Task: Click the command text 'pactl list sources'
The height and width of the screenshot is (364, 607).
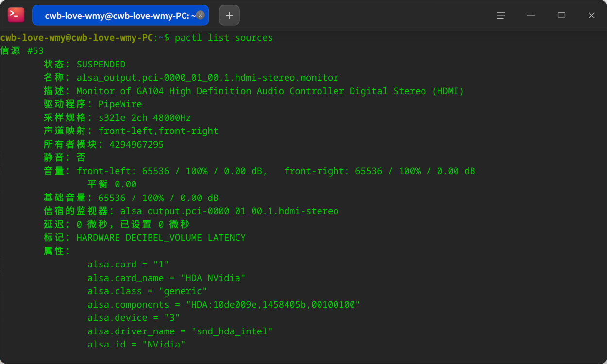Action: 224,38
